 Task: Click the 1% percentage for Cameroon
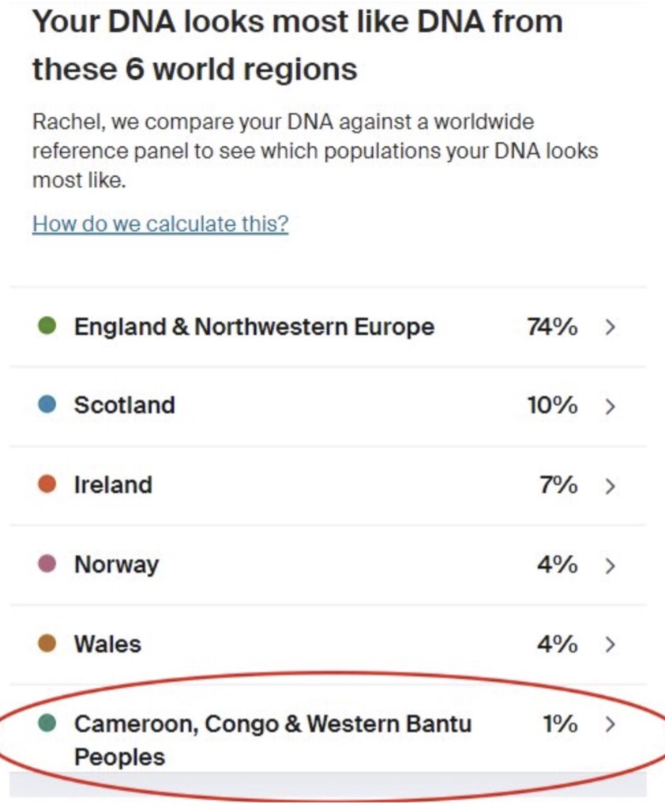click(x=560, y=724)
